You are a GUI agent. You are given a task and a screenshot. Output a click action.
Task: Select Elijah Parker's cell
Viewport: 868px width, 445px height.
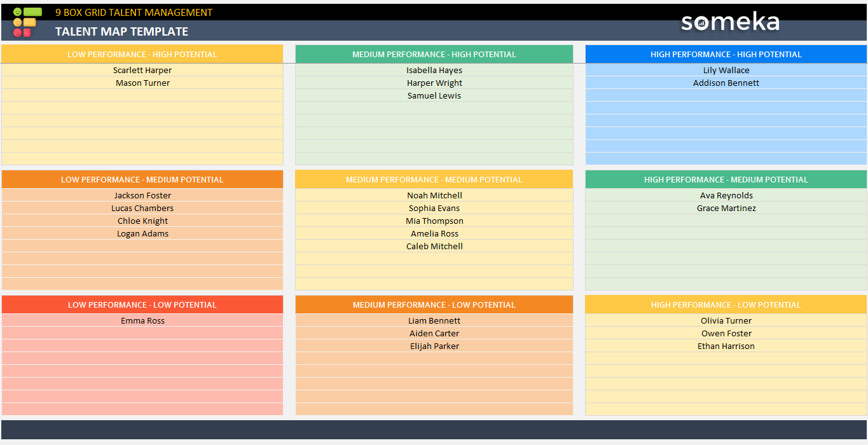(434, 346)
